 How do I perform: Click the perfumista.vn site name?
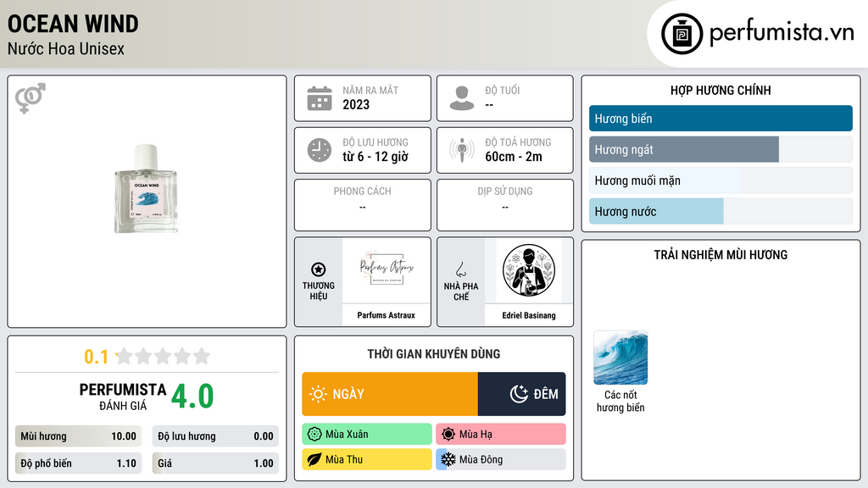(782, 32)
